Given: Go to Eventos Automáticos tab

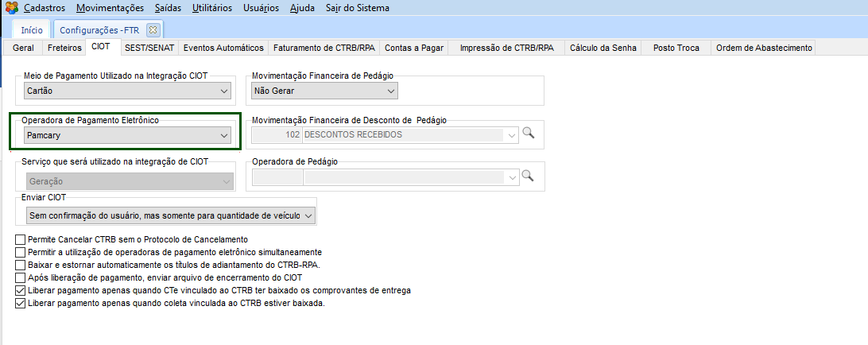Looking at the screenshot, I should (x=223, y=48).
